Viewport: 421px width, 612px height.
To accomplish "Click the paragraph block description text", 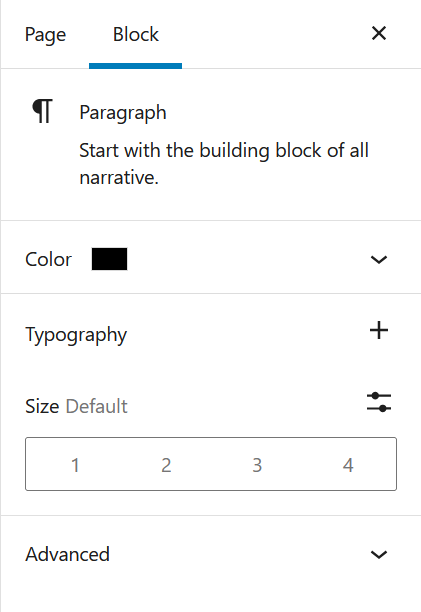I will point(224,164).
